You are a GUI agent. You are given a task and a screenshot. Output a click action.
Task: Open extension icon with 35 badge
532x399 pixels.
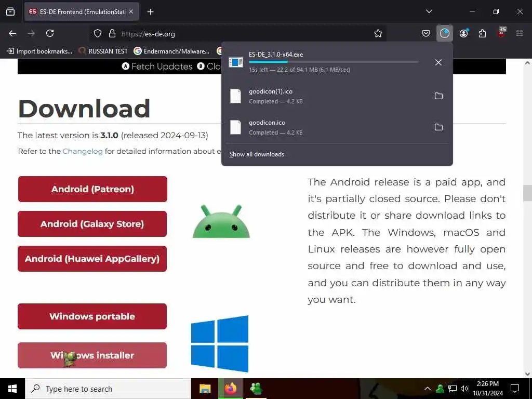pyautogui.click(x=501, y=33)
